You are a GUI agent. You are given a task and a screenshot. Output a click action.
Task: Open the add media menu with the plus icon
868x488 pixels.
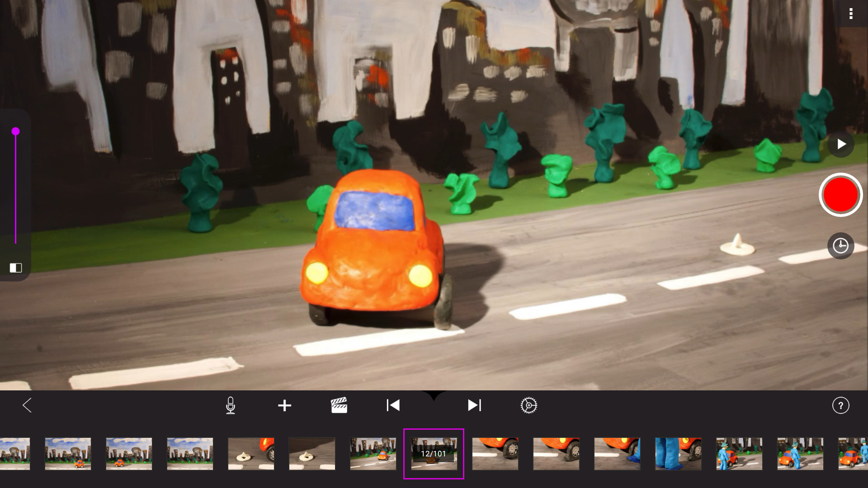pyautogui.click(x=285, y=405)
